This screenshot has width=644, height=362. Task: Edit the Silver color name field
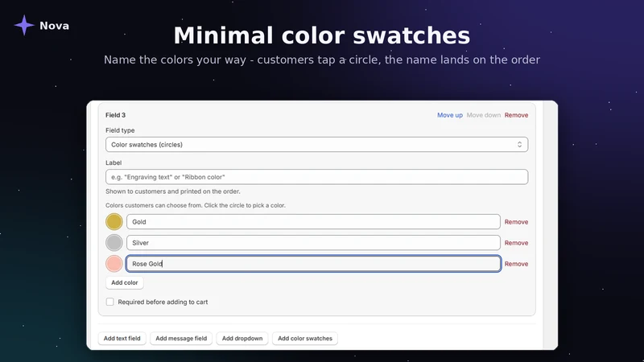[313, 243]
